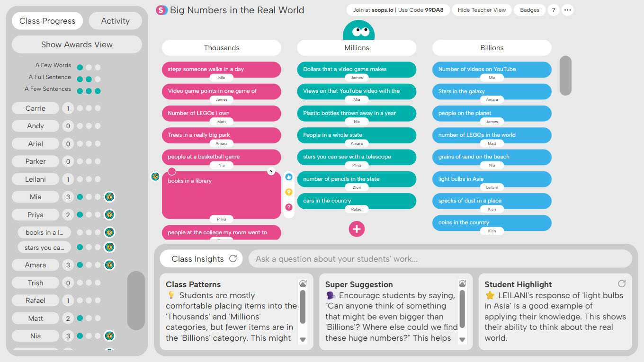Open Show Awards View
This screenshot has width=644, height=362.
(x=76, y=44)
